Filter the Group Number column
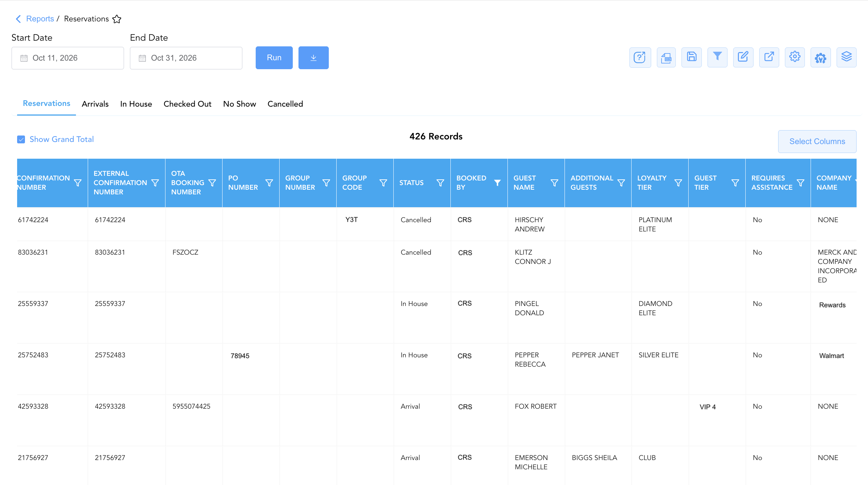 (326, 183)
